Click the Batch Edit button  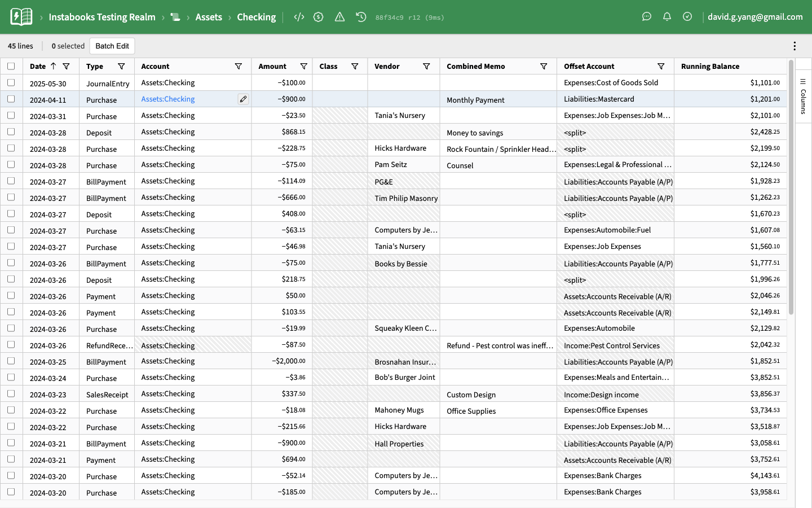[112, 46]
